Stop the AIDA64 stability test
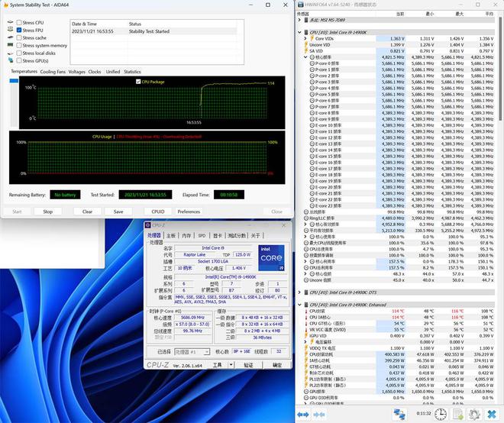The image size is (504, 423). coord(48,211)
